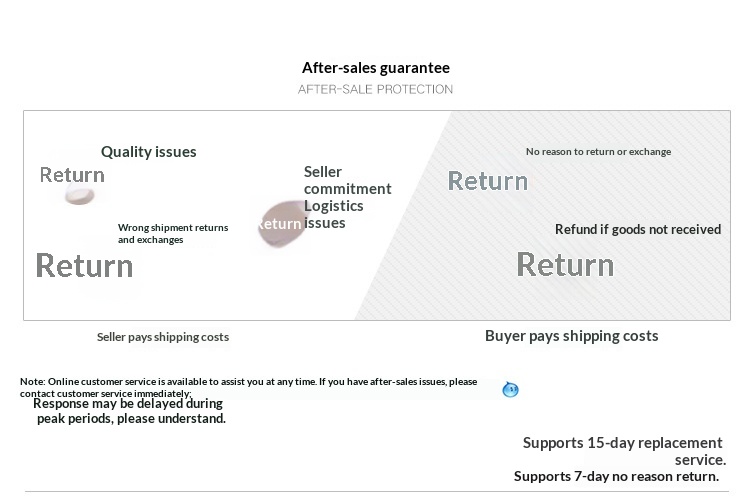The height and width of the screenshot is (503, 750).
Task: Click the After-sales guarantee heading
Action: pyautogui.click(x=375, y=68)
